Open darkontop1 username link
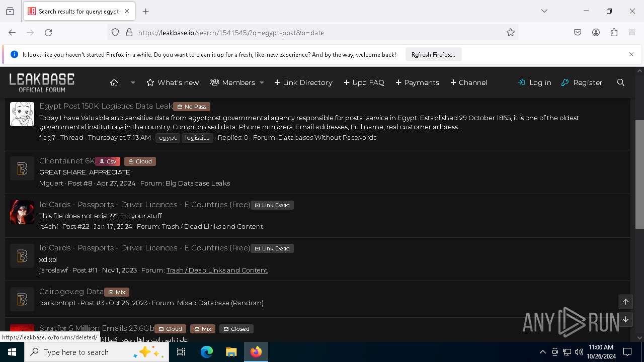Viewport: 644px width, 362px height. coord(57,303)
